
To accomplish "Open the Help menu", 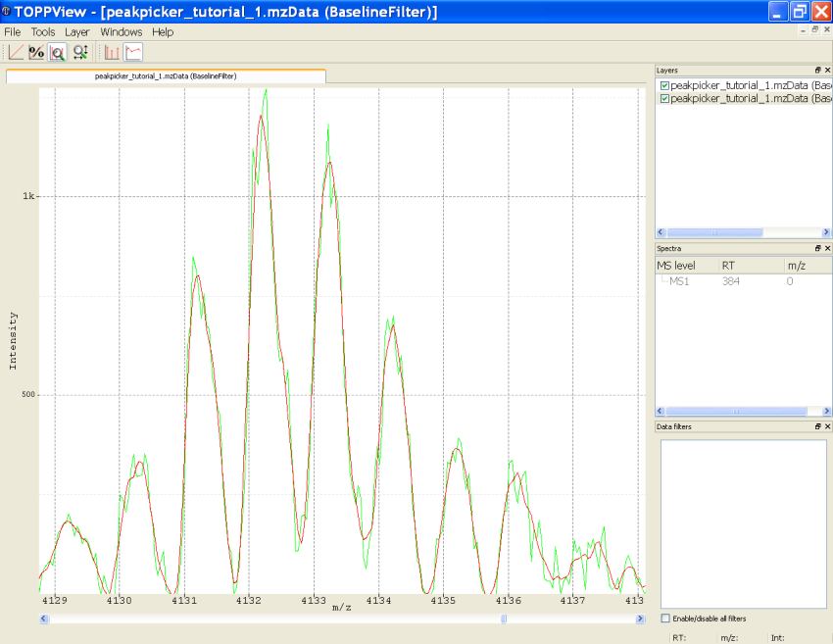I will click(x=163, y=31).
